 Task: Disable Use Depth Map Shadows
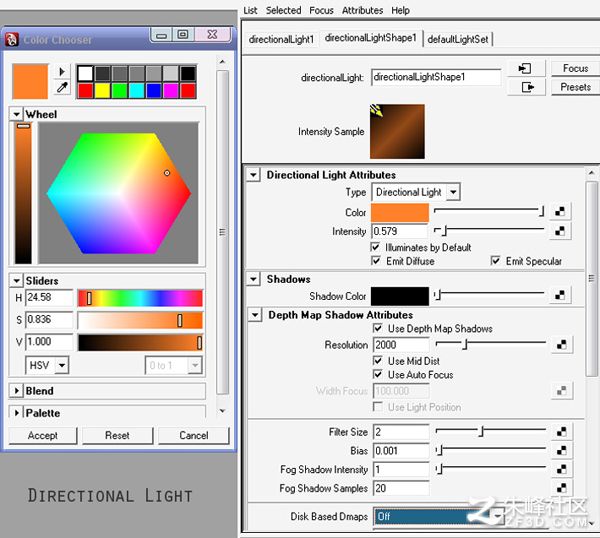pyautogui.click(x=378, y=328)
